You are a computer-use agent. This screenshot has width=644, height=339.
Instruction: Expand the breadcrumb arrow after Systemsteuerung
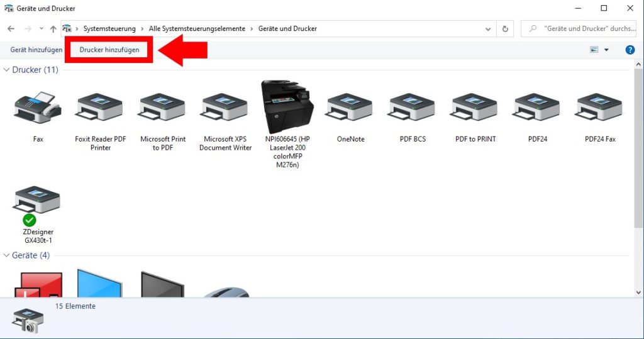pos(142,29)
